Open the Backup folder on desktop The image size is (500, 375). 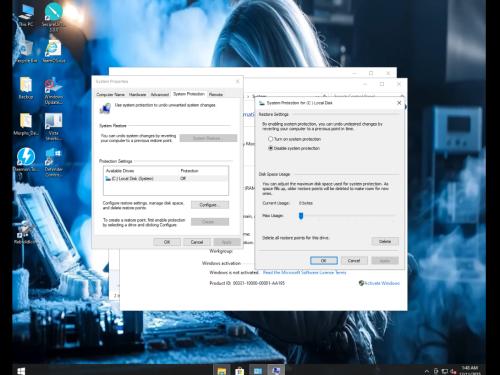pyautogui.click(x=26, y=88)
